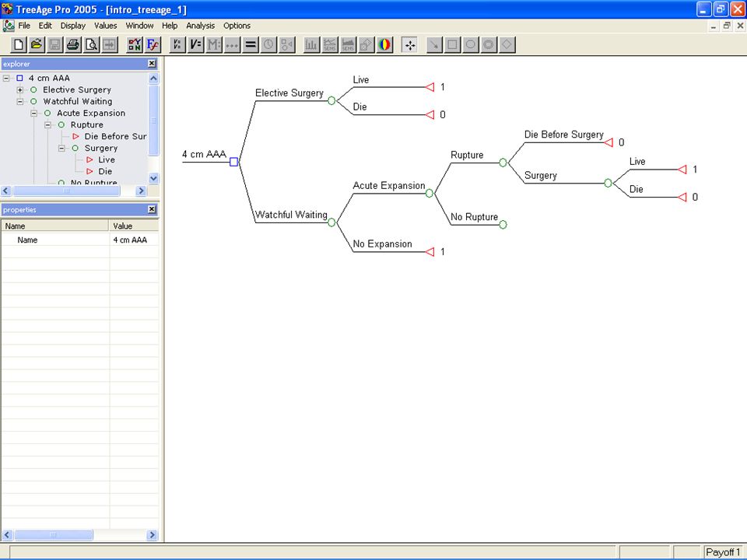The width and height of the screenshot is (747, 560).
Task: Click the Value column header in properties
Action: click(x=134, y=226)
